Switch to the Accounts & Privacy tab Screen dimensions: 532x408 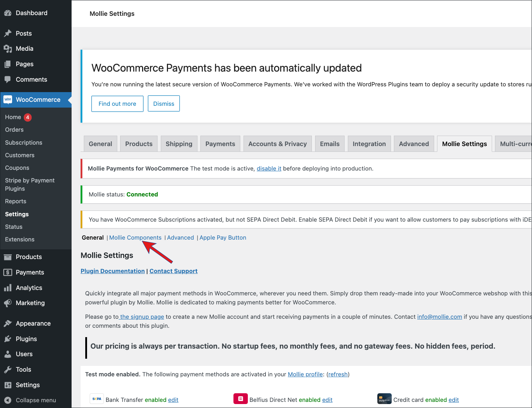277,144
